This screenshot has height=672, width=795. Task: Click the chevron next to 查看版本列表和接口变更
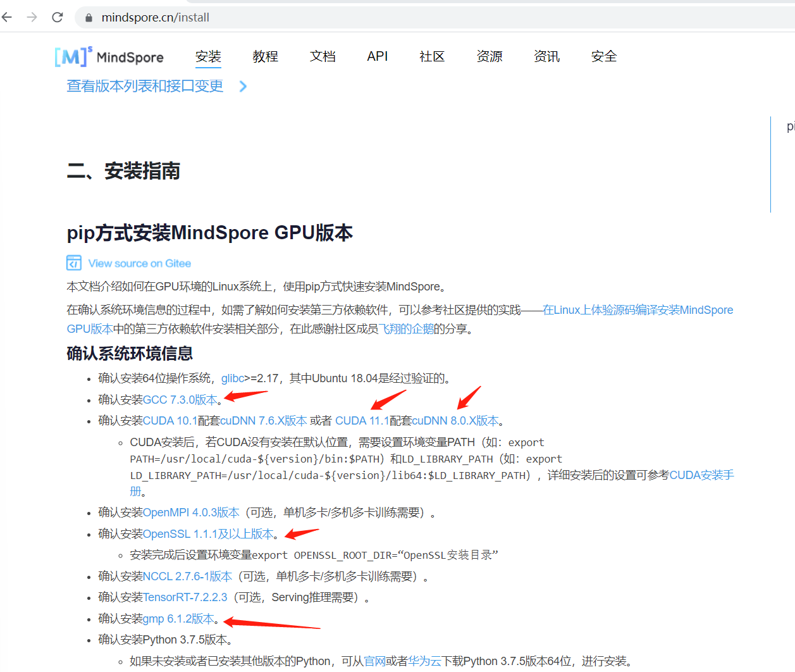243,86
